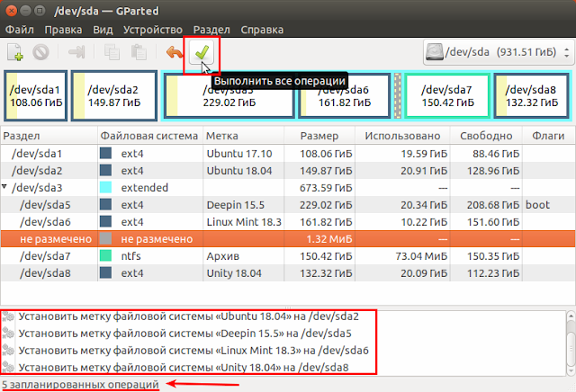This screenshot has height=392, width=576.
Task: Sort by Раздел column header
Action: point(49,136)
